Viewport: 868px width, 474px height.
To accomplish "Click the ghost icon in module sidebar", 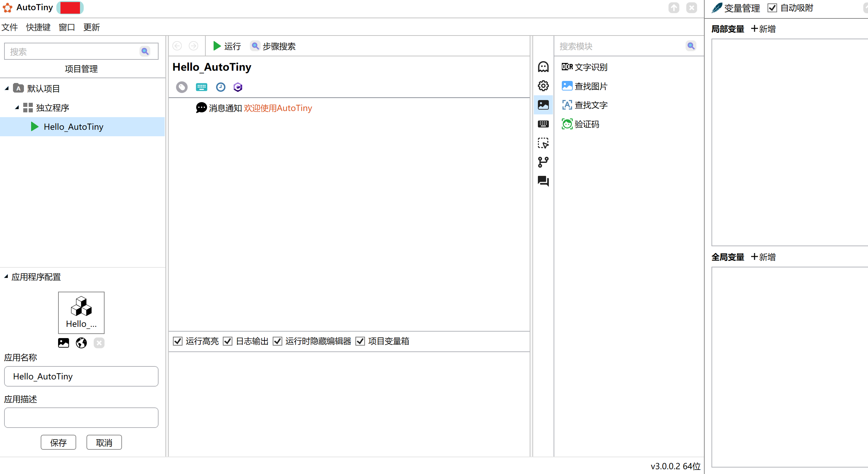I will point(543,67).
